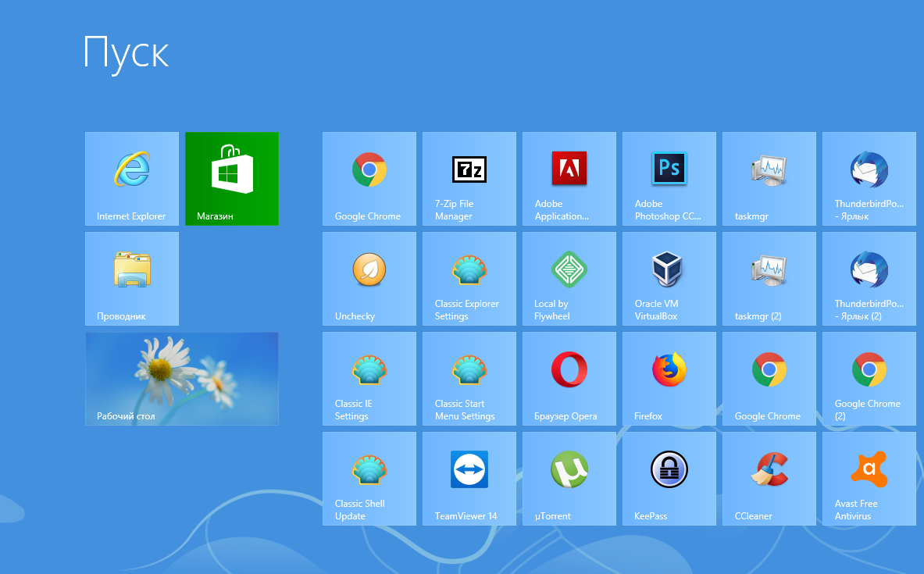Open the Classic Shell Update tile
924x574 pixels.
(x=369, y=479)
